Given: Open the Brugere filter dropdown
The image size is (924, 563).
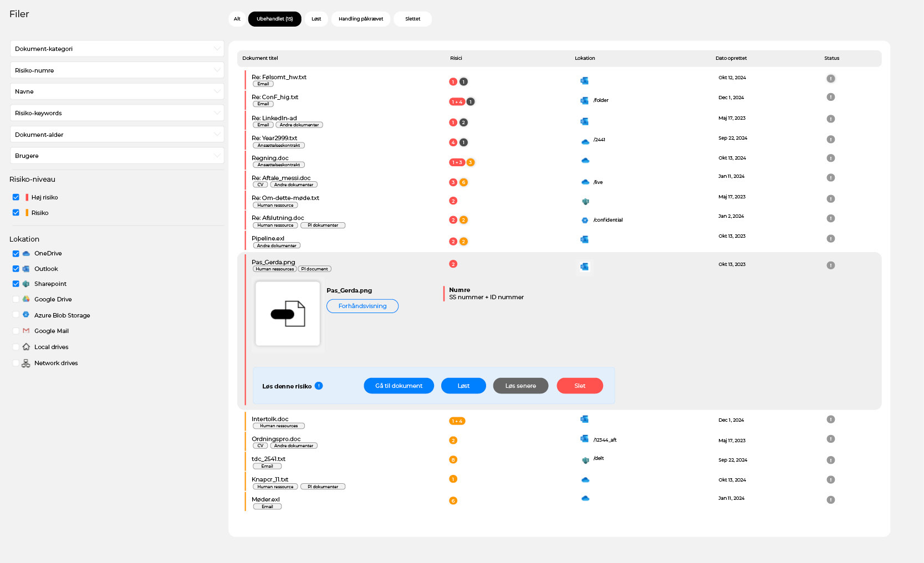Looking at the screenshot, I should (x=117, y=156).
